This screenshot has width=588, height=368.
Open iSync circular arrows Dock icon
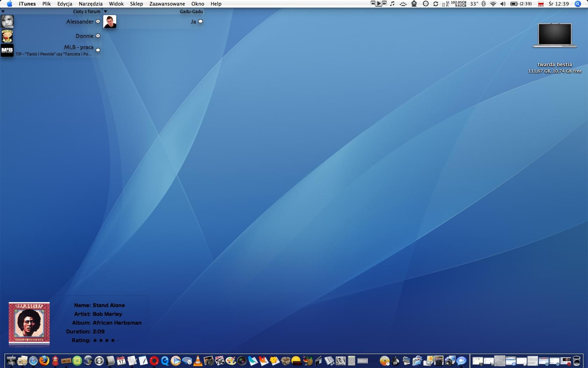99,360
